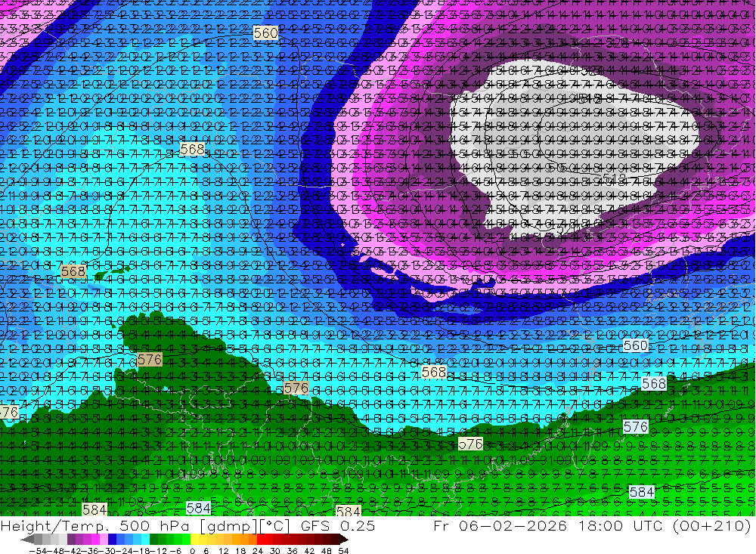
Task: Click the bright red swatch on color scale
Action: coord(261,540)
